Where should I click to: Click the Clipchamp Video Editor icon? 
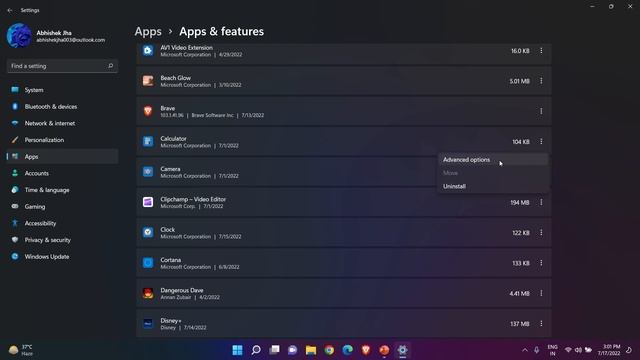click(x=148, y=202)
